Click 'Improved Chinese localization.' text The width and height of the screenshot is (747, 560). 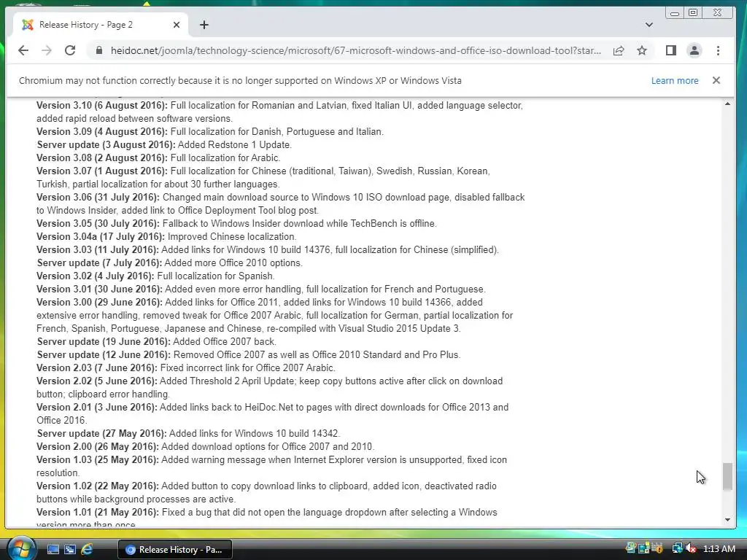pos(231,237)
